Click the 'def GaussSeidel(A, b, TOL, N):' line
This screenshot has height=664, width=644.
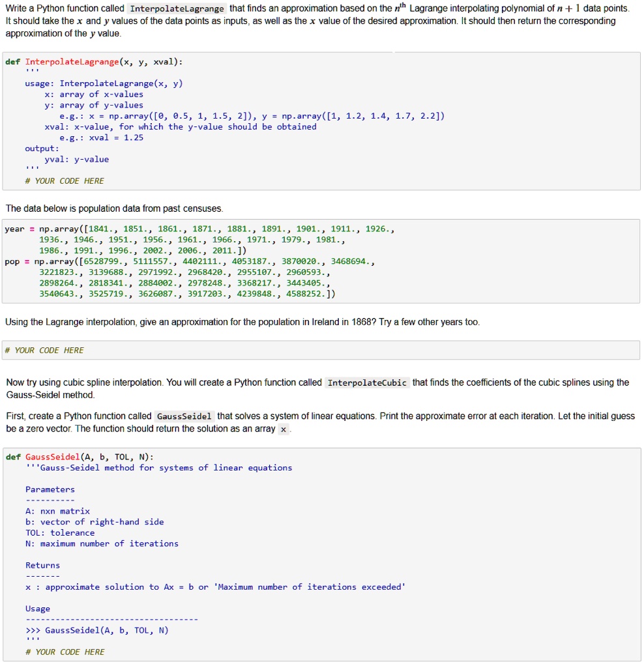80,457
